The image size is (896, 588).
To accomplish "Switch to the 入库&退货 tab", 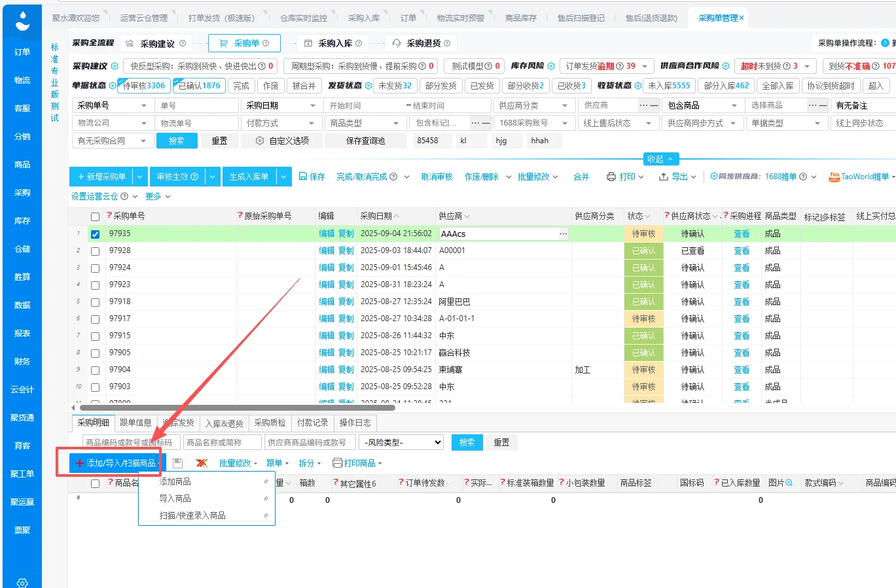I will tap(224, 423).
